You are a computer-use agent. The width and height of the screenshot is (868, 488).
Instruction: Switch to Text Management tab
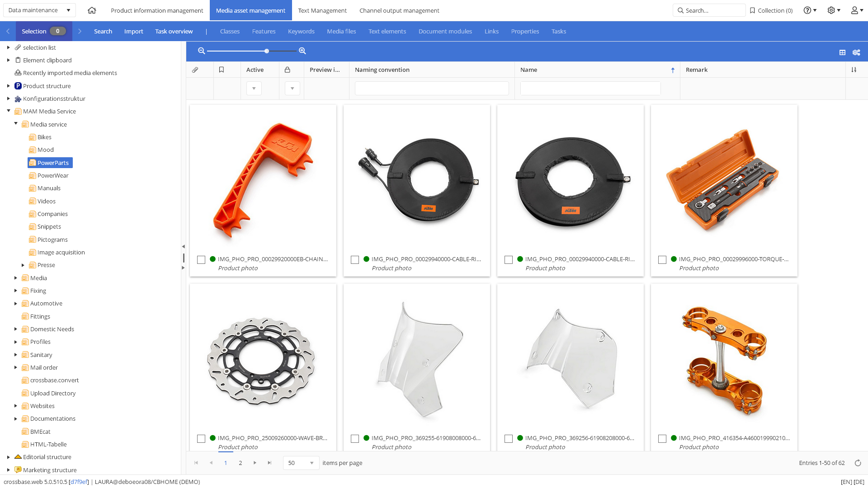pyautogui.click(x=322, y=10)
